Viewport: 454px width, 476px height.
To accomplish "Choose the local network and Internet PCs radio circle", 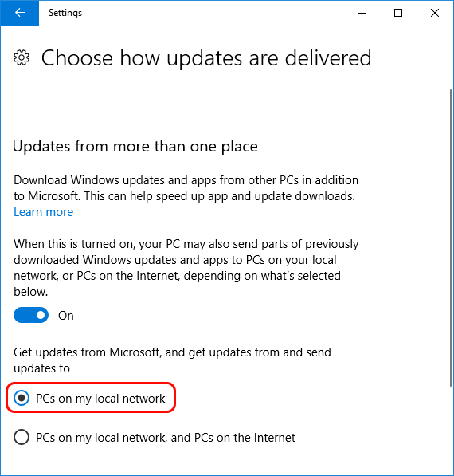I will (22, 437).
